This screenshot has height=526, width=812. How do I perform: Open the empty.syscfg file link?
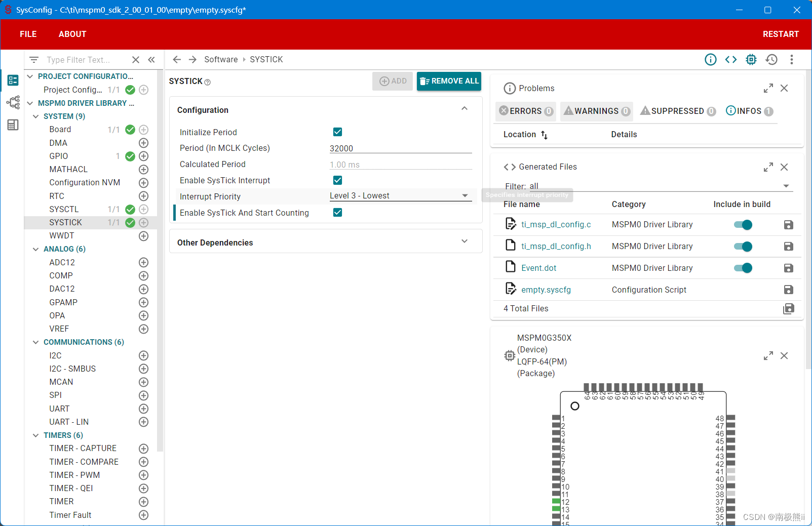(x=546, y=290)
